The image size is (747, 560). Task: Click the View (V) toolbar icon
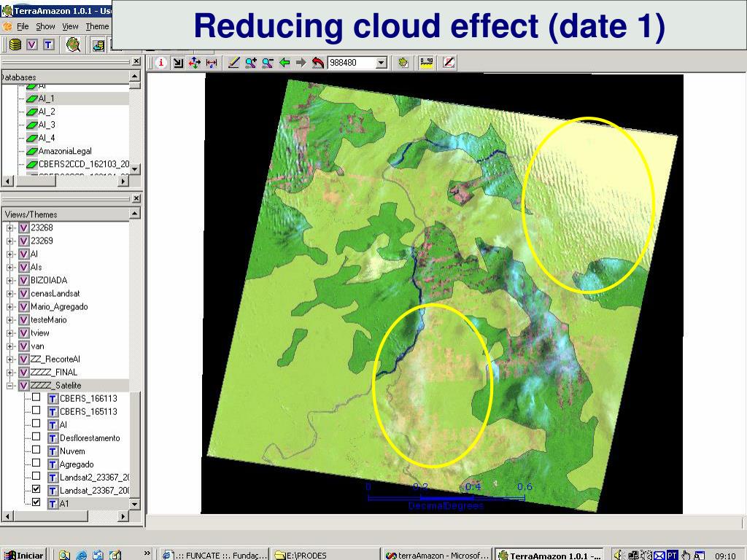click(32, 44)
